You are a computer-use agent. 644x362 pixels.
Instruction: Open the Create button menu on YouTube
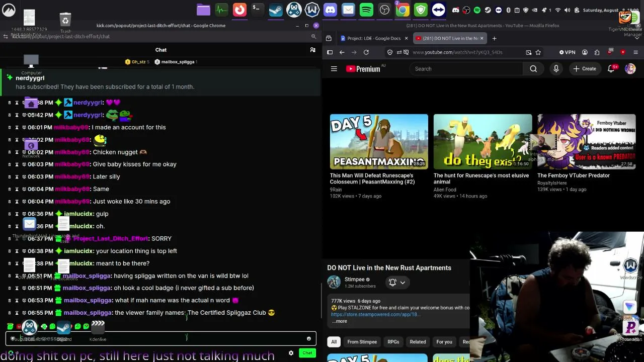point(585,69)
